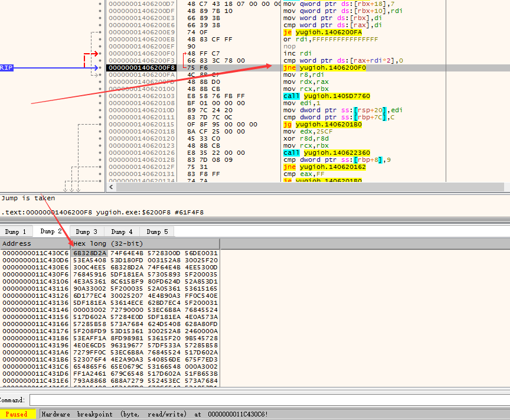
Task: Click the opcode bytes 'BA CF 25 00 00'
Action: 215,132
